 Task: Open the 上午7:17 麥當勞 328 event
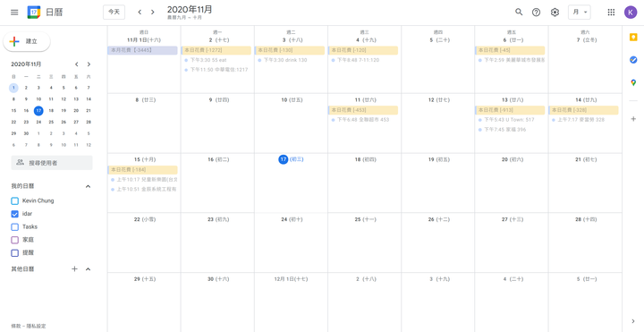point(584,120)
